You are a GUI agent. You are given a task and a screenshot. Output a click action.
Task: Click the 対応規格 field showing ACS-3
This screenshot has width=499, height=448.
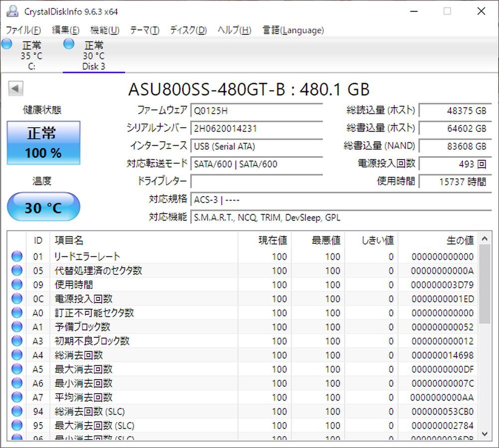[341, 200]
